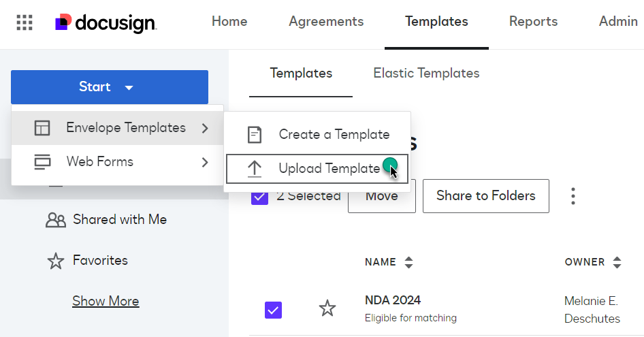Click the Web Forms icon
Screen dimensions: 644x337
click(42, 162)
